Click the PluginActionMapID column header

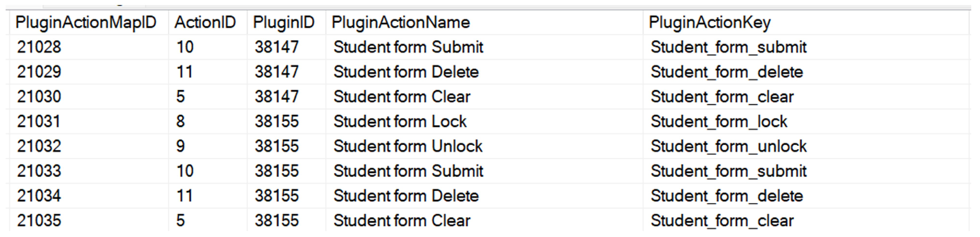point(85,23)
